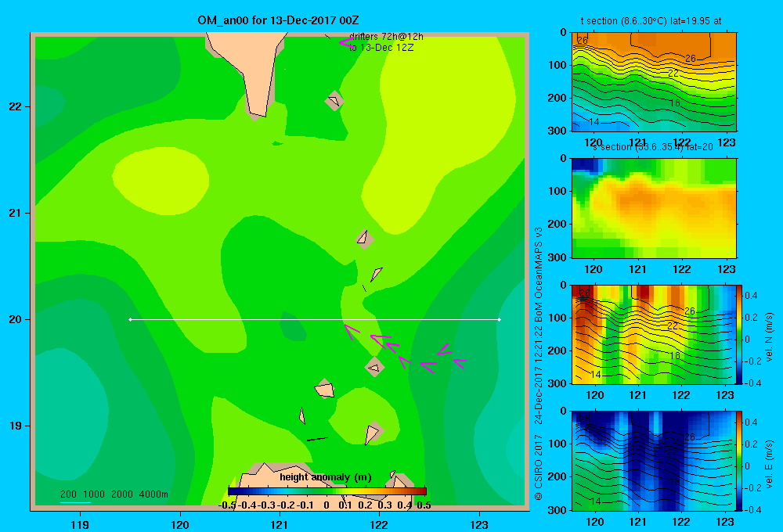Select the easternmost magenta drifter arrow
This screenshot has width=783, height=532.
[x=460, y=363]
